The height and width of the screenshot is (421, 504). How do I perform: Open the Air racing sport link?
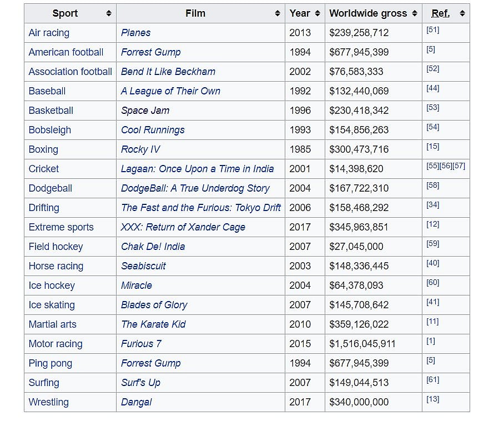click(49, 33)
